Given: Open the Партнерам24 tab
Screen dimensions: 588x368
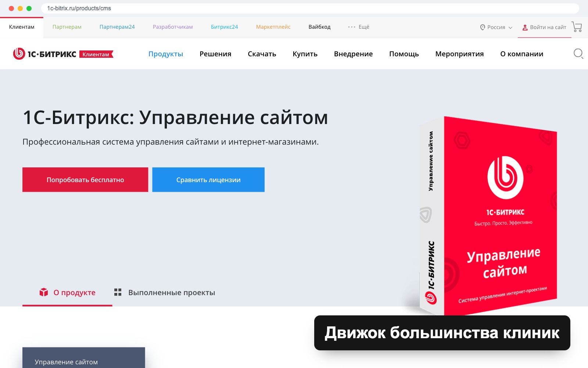Looking at the screenshot, I should click(x=117, y=27).
